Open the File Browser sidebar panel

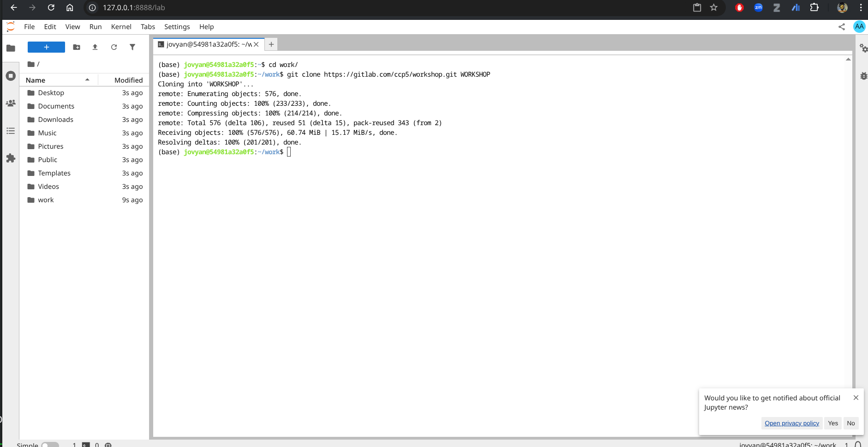tap(11, 48)
